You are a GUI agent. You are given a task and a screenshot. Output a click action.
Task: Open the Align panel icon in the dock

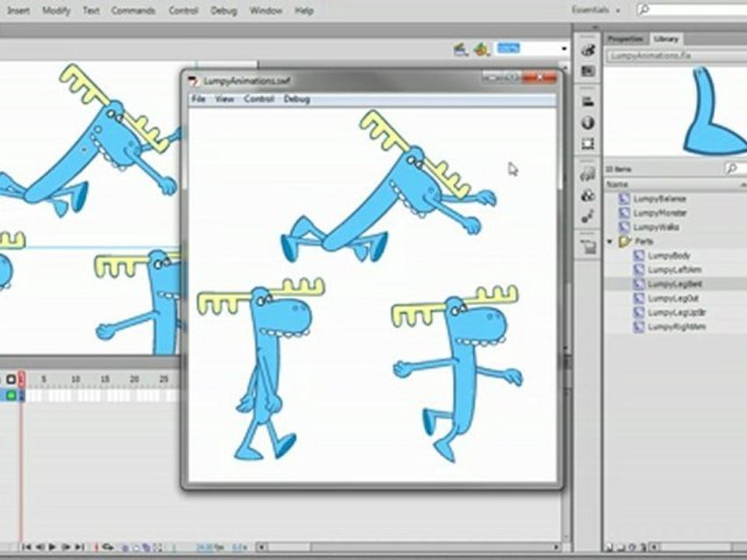pyautogui.click(x=588, y=101)
